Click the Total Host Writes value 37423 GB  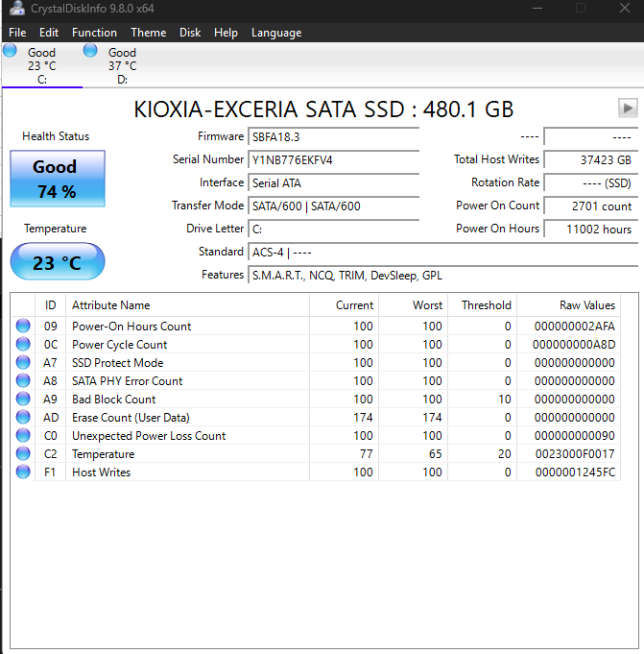coord(591,159)
